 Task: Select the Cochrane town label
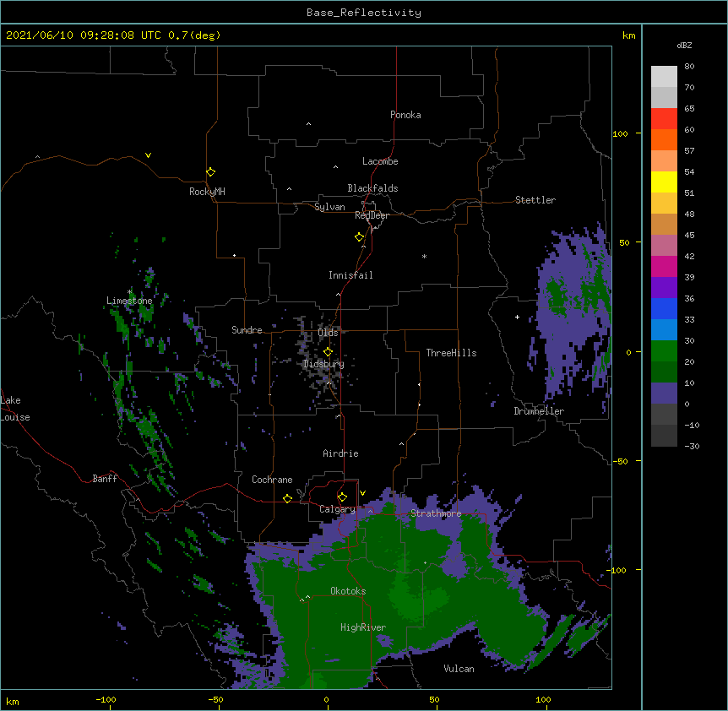coord(272,480)
